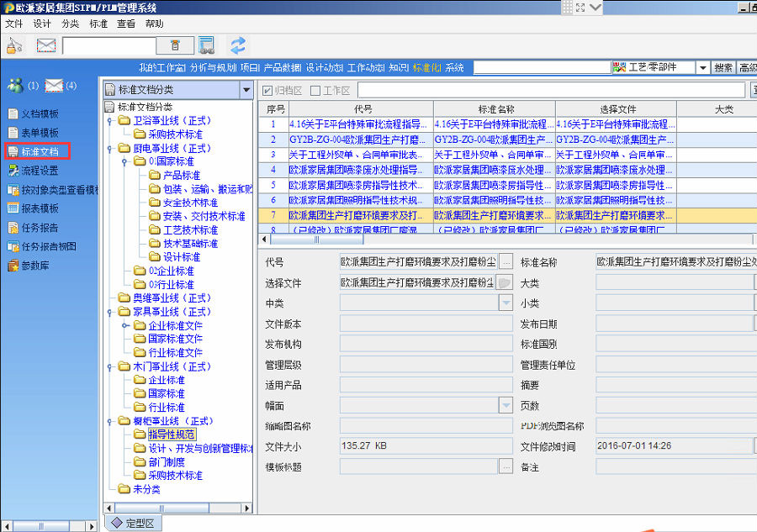Enable the 工作区 checkbox
Screen dimensions: 757x532
tap(315, 91)
